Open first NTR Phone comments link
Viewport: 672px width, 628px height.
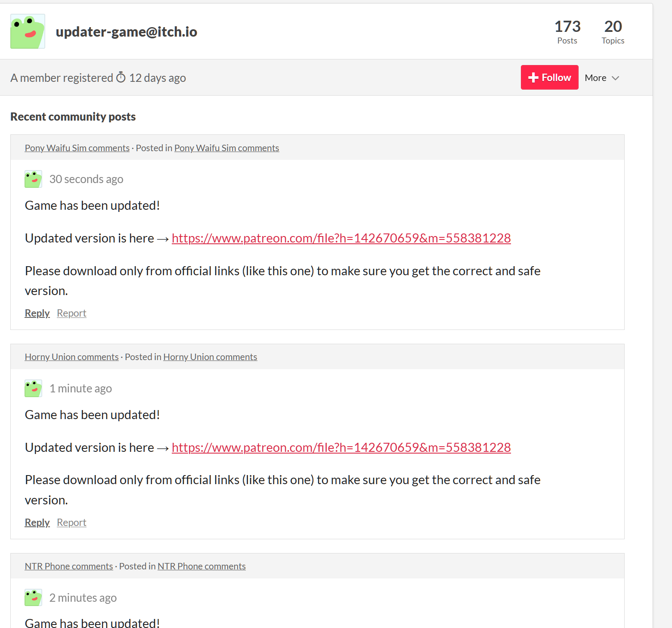pyautogui.click(x=68, y=566)
